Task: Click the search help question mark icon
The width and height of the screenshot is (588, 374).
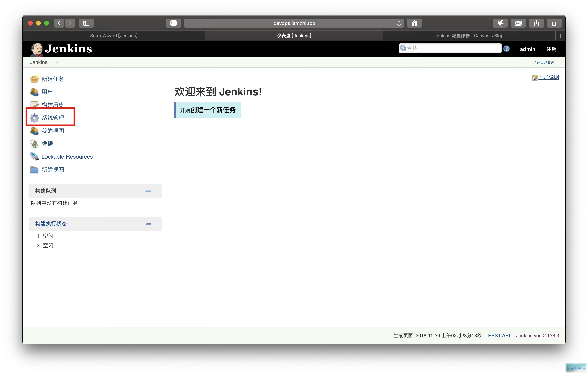Action: pyautogui.click(x=506, y=49)
